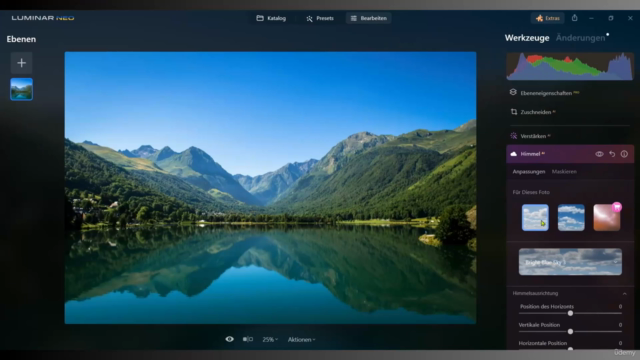Viewport: 640px width, 360px height.
Task: Open the Katalog tab
Action: point(271,18)
